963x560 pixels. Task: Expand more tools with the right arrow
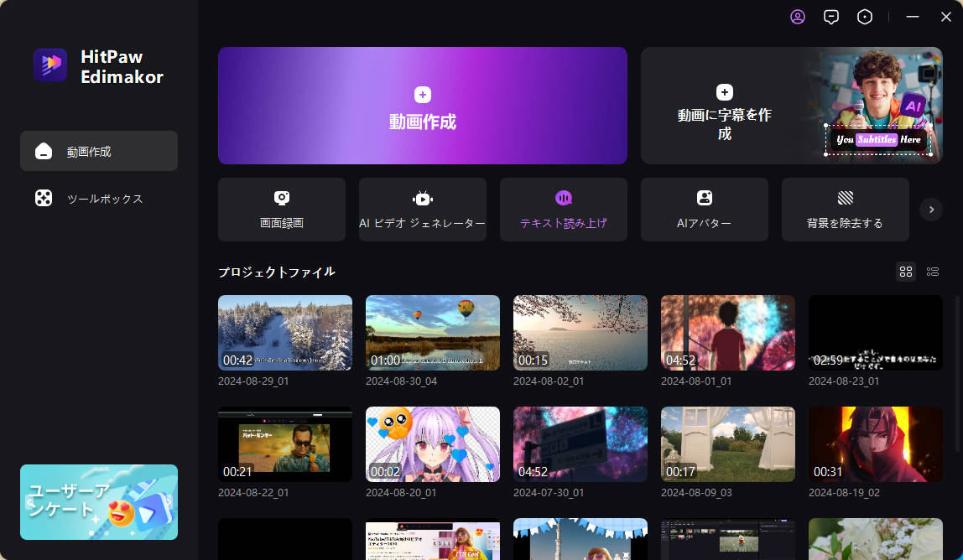click(x=931, y=209)
